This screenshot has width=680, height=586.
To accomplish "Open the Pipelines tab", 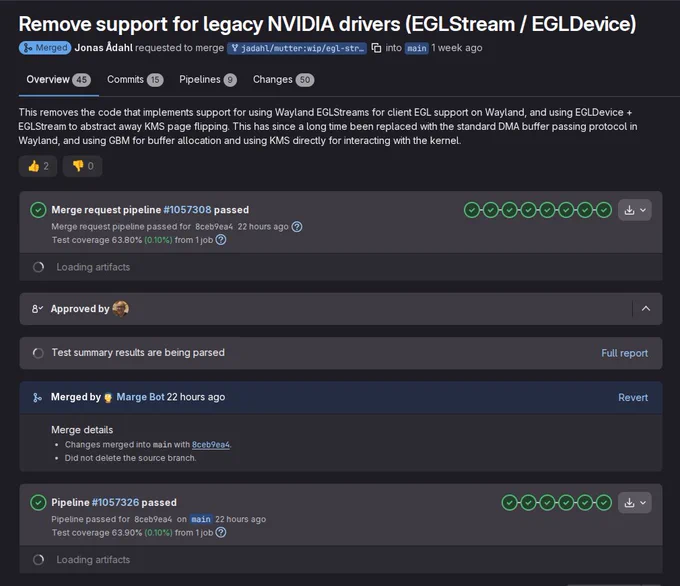I will click(x=208, y=80).
